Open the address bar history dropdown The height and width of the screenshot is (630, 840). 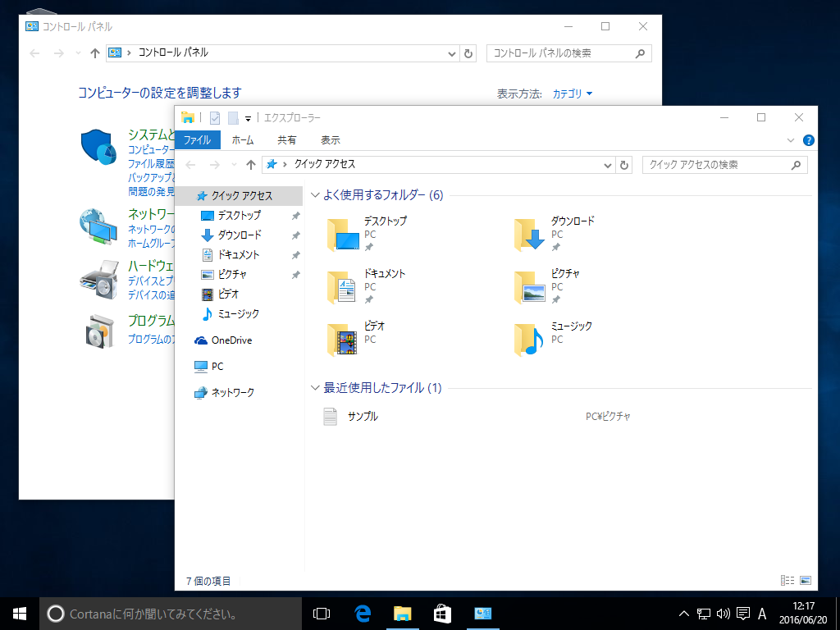pyautogui.click(x=607, y=164)
